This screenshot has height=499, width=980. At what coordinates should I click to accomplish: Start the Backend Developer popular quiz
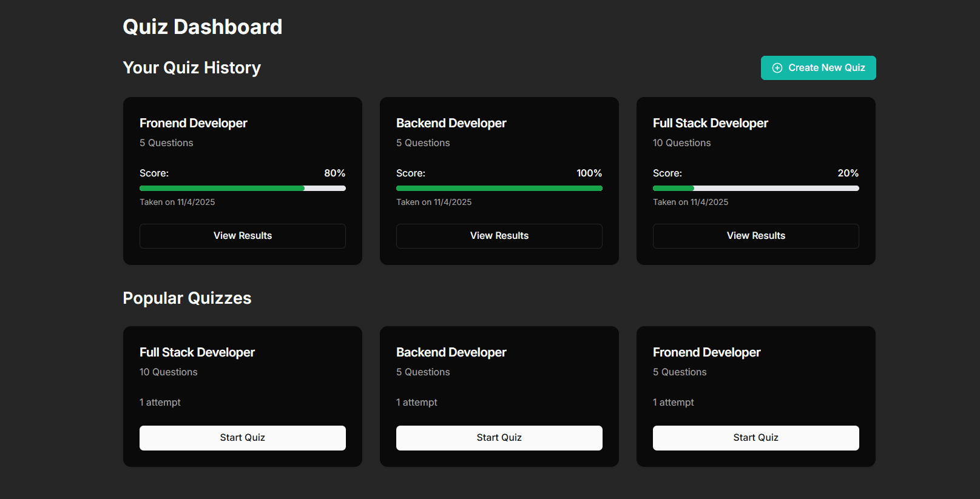tap(499, 438)
